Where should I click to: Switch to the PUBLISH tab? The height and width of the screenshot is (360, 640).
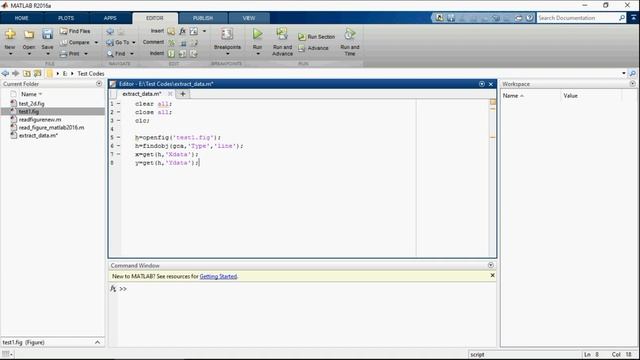pyautogui.click(x=203, y=18)
